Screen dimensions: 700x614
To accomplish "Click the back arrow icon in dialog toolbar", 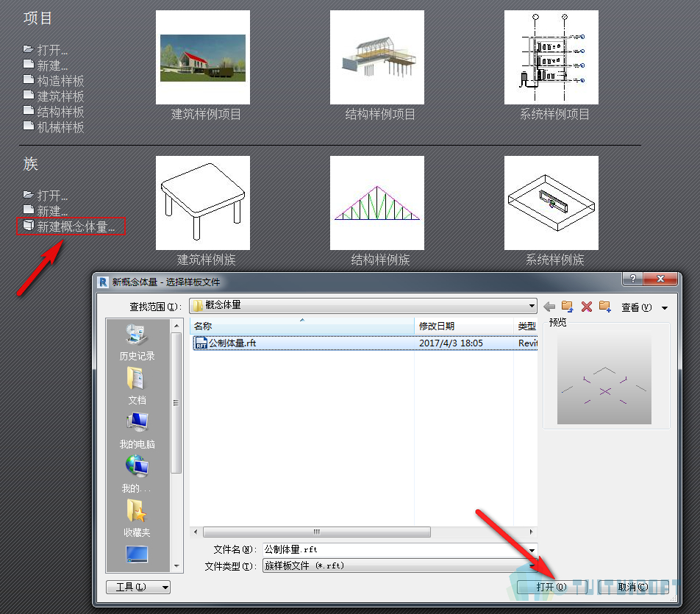I will pyautogui.click(x=549, y=307).
